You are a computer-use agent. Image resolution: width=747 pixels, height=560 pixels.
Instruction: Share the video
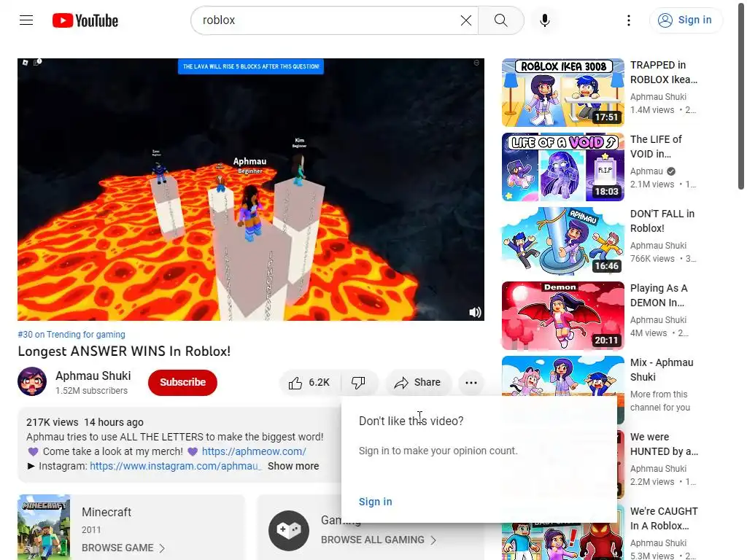pos(418,382)
